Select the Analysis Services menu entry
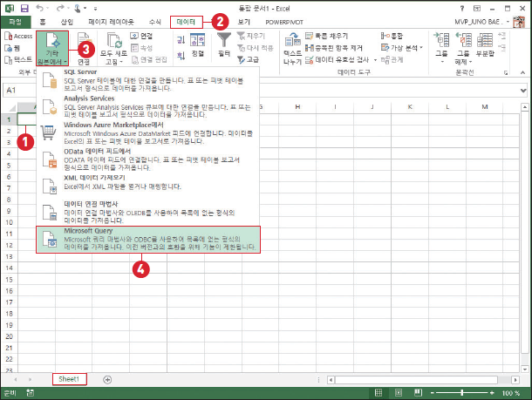Image resolution: width=532 pixels, height=400 pixels. click(x=148, y=107)
